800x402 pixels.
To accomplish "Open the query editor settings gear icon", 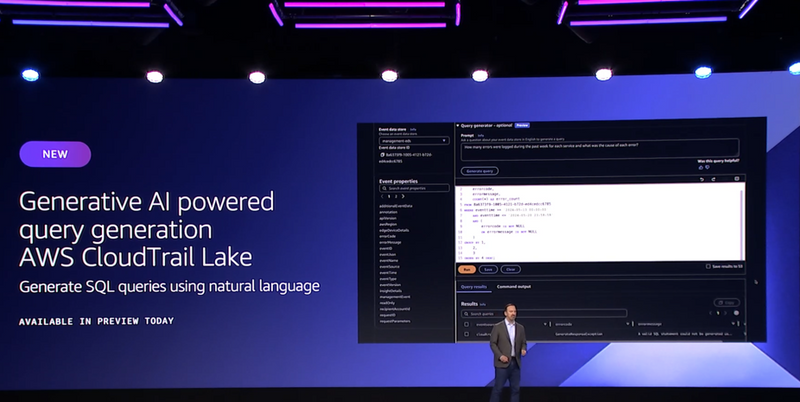I will point(735,179).
